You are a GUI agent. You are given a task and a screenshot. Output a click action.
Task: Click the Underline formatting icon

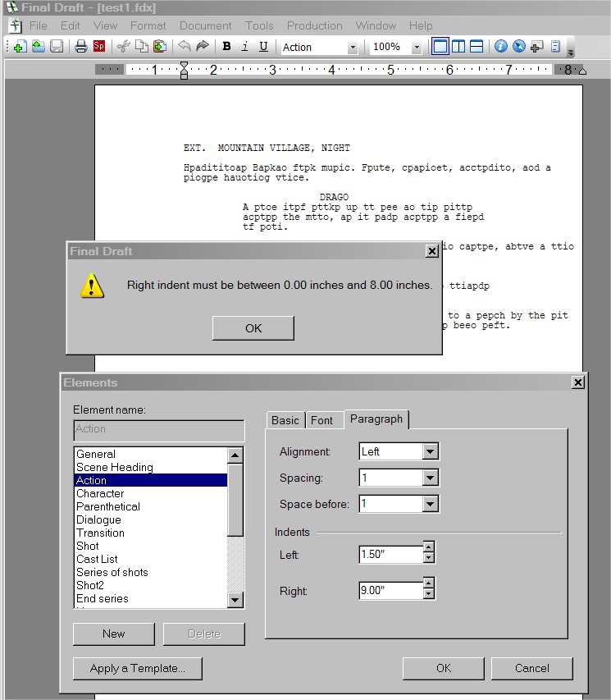pos(263,47)
